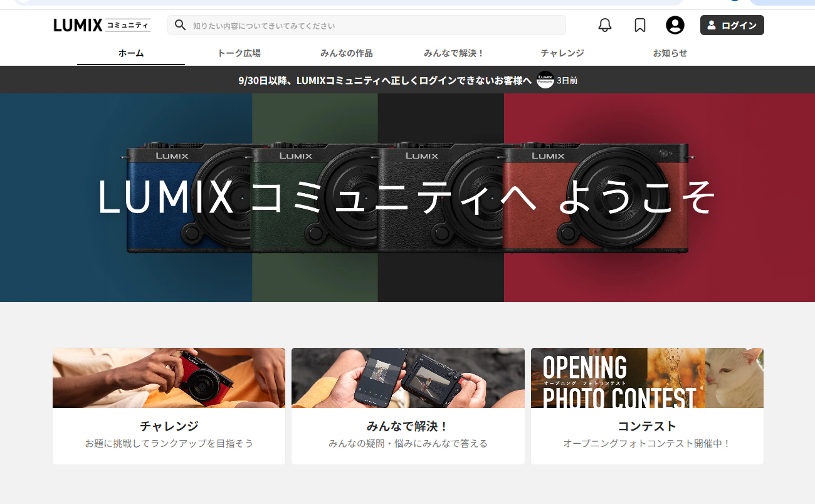
Task: Open the コンテスト card title
Action: pos(647,426)
